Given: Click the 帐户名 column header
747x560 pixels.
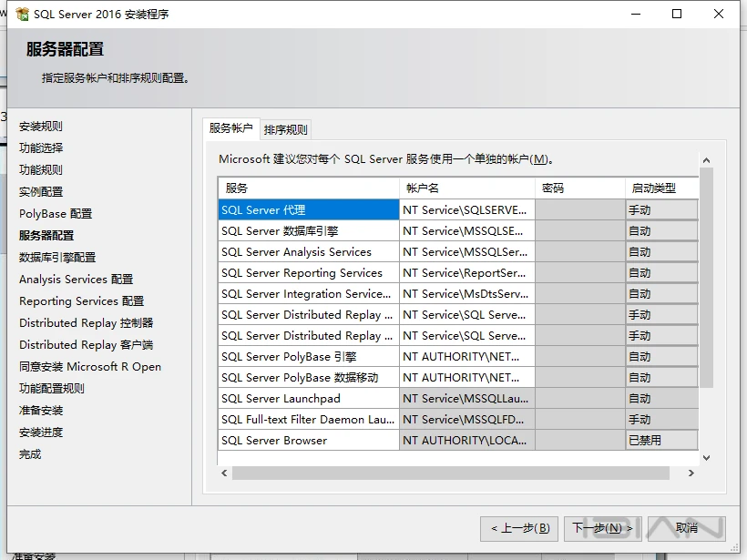Looking at the screenshot, I should [466, 188].
